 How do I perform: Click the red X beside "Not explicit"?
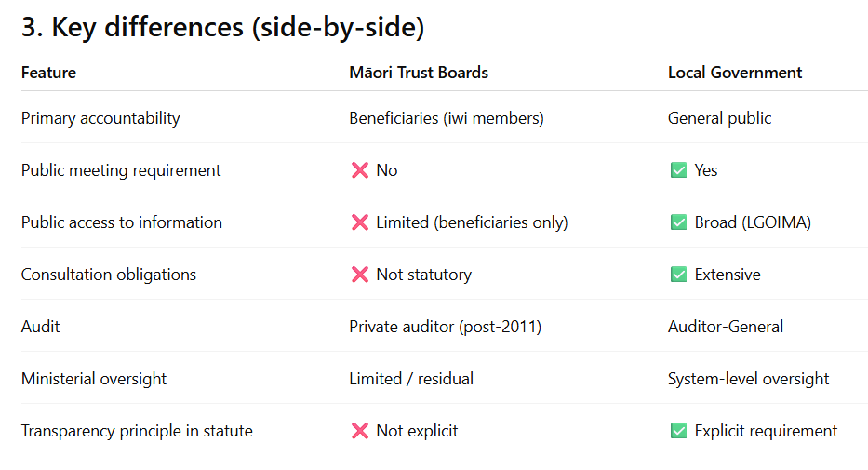pos(359,431)
